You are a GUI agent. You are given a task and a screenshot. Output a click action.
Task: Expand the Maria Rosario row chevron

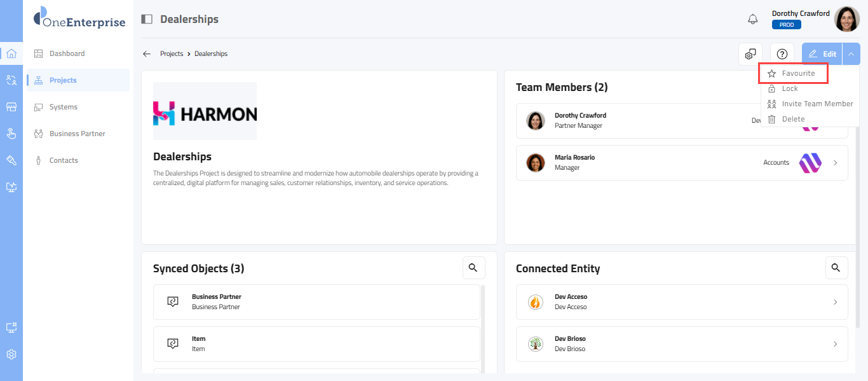(835, 163)
